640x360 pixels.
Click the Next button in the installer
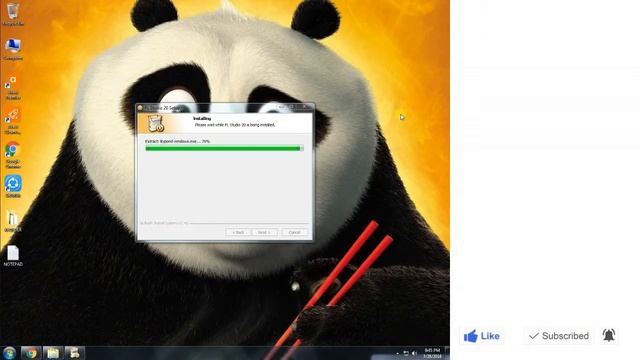pyautogui.click(x=264, y=232)
